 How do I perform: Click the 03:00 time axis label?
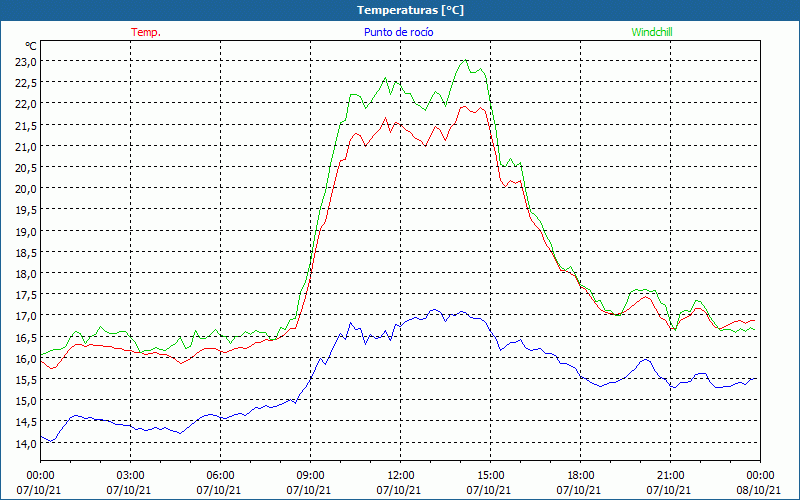[131, 476]
